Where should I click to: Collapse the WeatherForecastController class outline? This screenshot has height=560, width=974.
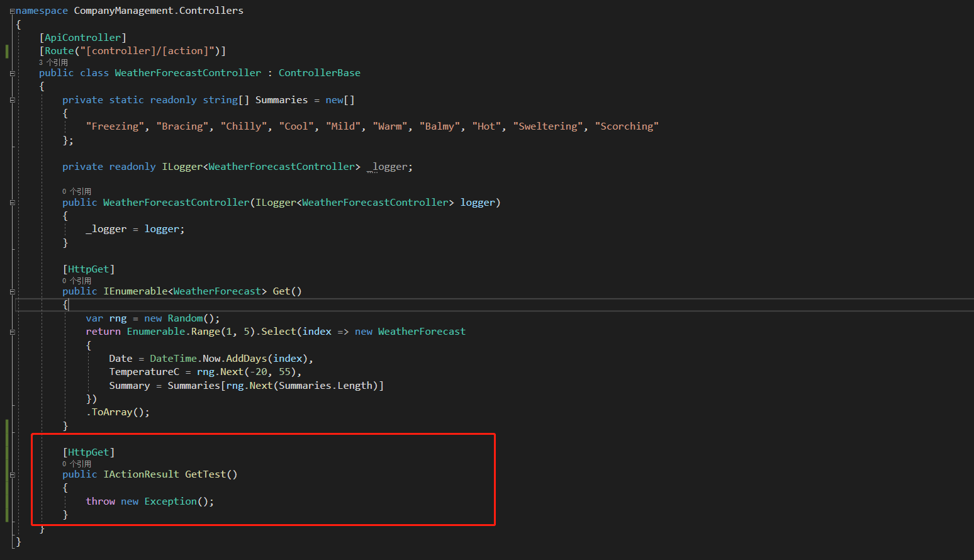pos(12,73)
